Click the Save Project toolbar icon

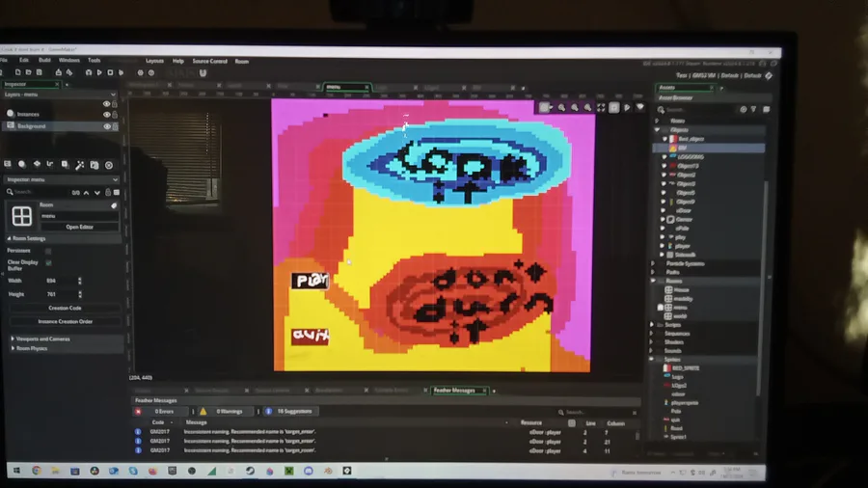coord(40,72)
